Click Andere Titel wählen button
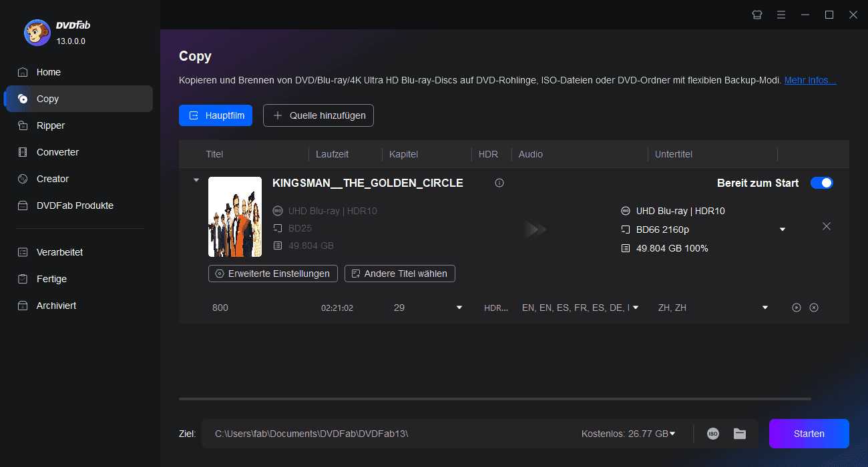The width and height of the screenshot is (868, 467). point(400,274)
